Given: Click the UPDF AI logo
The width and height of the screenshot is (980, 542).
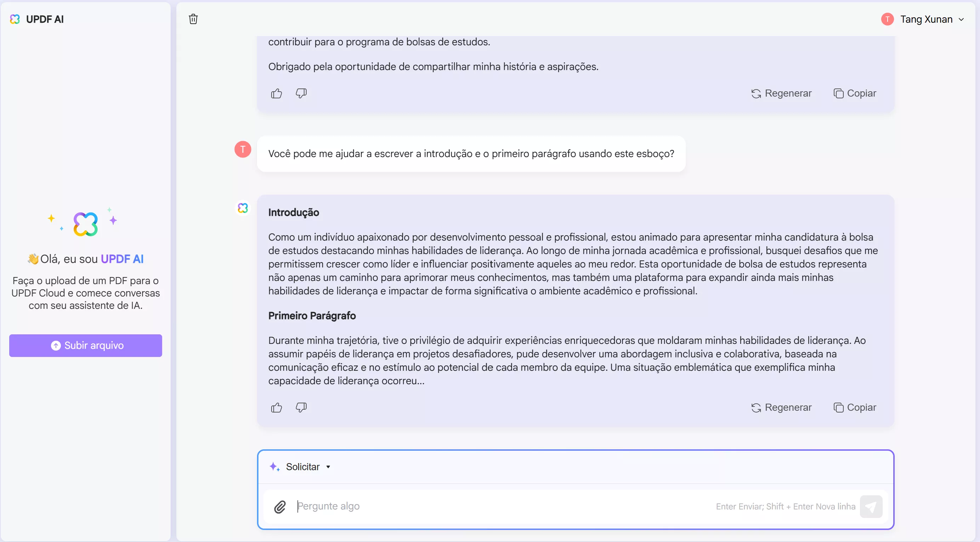Looking at the screenshot, I should pos(37,19).
